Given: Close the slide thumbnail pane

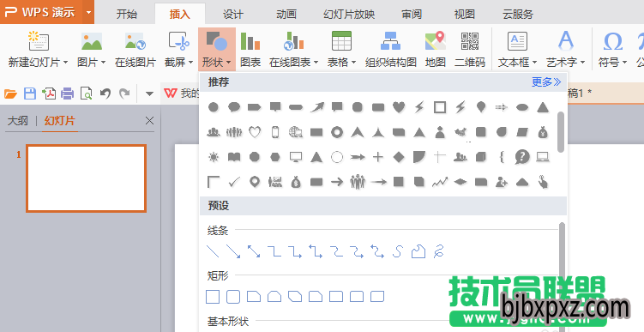Looking at the screenshot, I should tap(149, 120).
